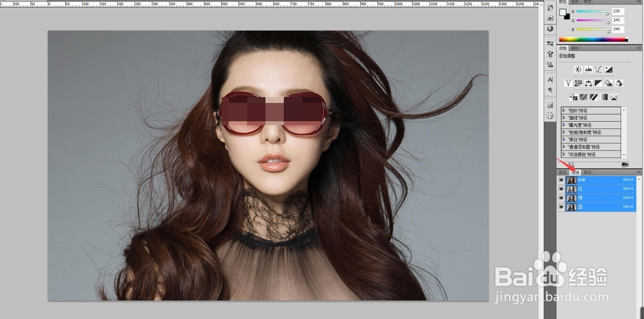Image resolution: width=644 pixels, height=319 pixels.
Task: Add a Photo Filter adjustment layer
Action: coord(609,83)
